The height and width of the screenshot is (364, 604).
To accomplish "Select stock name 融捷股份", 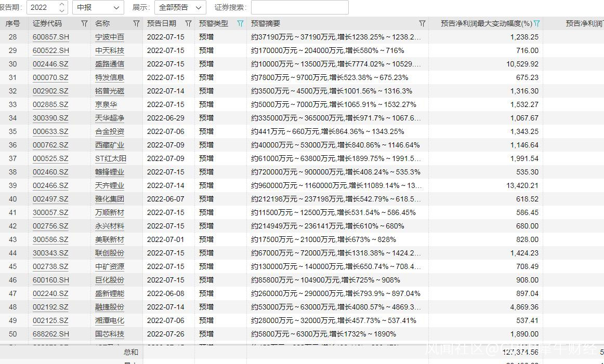I will click(110, 307).
